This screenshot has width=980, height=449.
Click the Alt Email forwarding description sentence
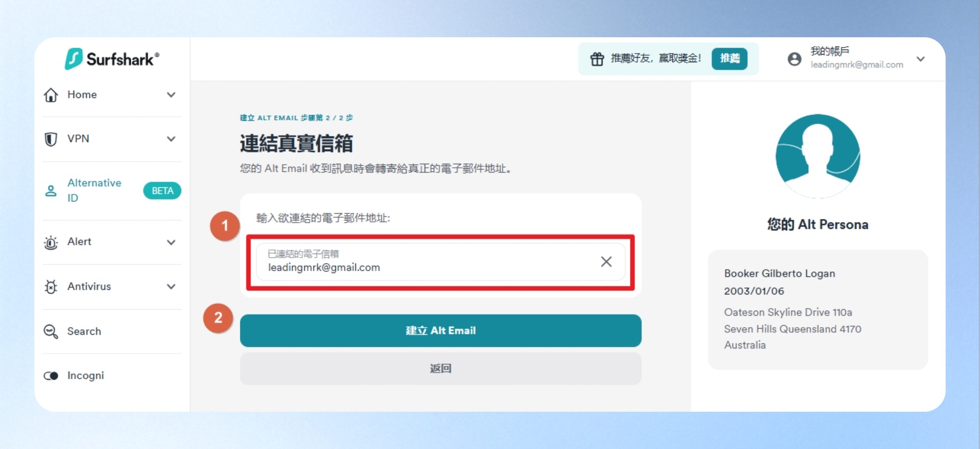tap(376, 169)
